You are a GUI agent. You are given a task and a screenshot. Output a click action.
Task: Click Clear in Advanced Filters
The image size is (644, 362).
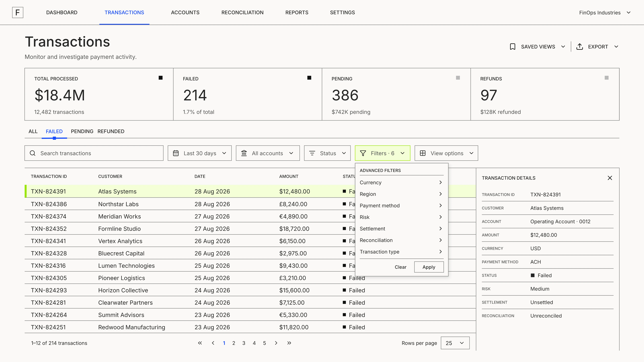coord(400,267)
